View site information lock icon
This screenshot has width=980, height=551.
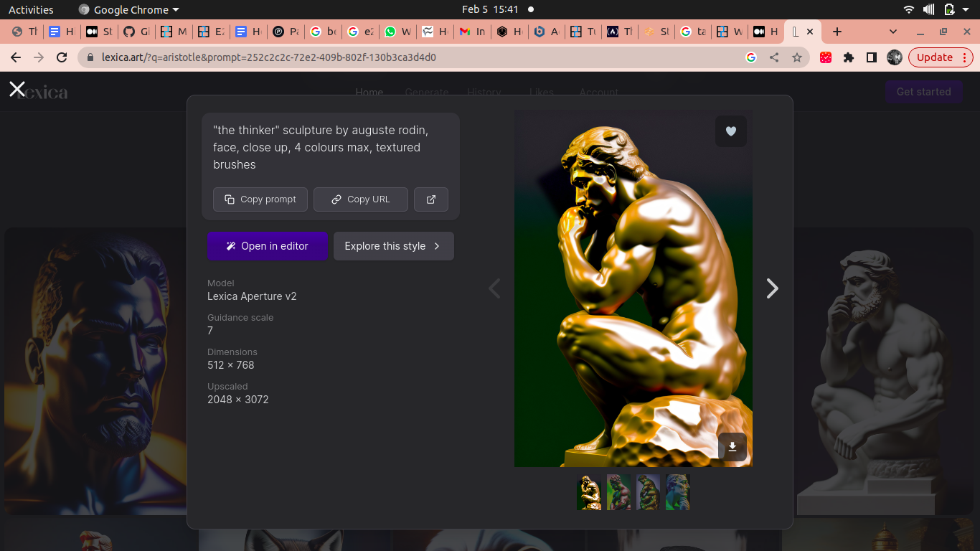coord(90,57)
